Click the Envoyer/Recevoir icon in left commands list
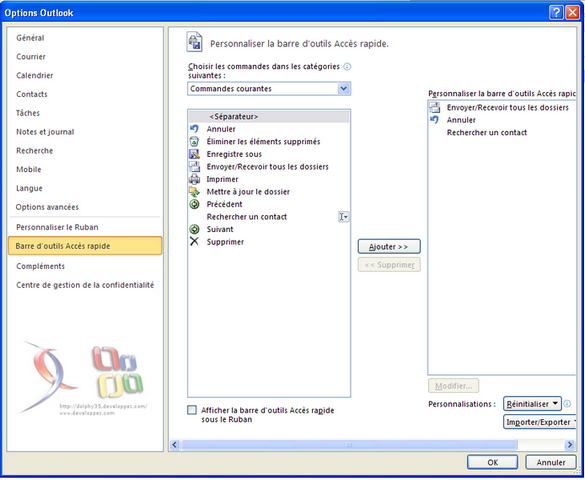The height and width of the screenshot is (480, 585). 194,167
